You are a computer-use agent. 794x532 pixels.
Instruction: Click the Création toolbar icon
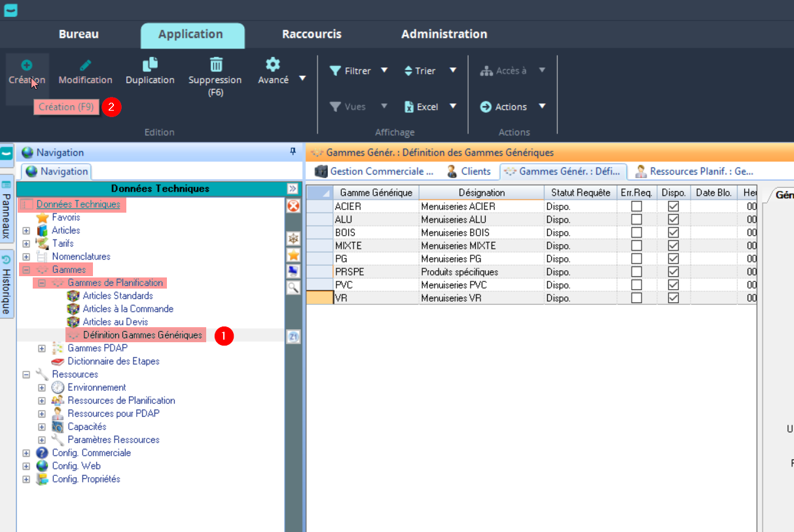27,65
